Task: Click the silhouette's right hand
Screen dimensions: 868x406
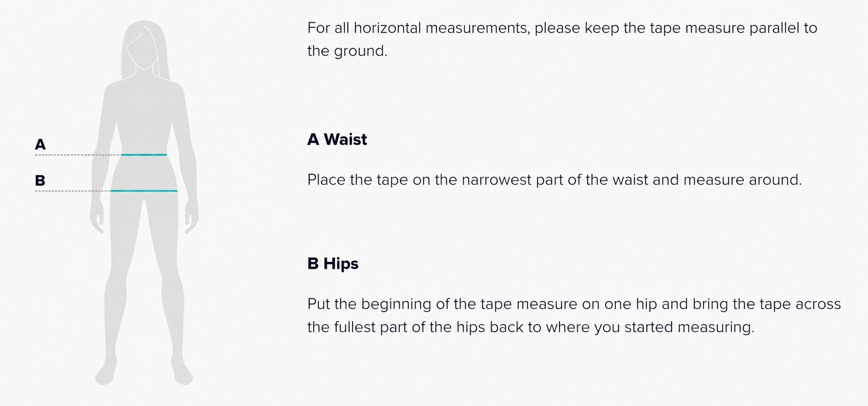Action: pos(191,217)
